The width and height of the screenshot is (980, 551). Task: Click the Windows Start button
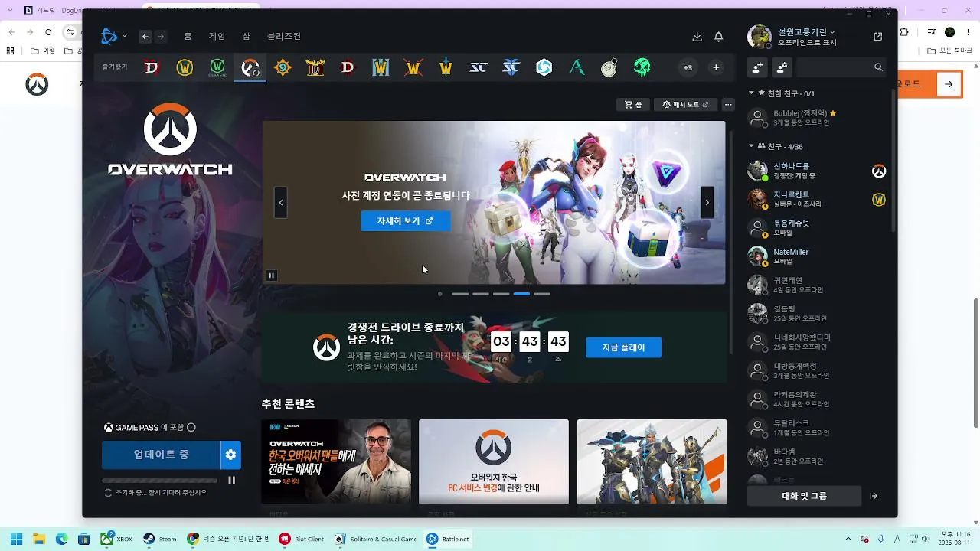(x=16, y=539)
